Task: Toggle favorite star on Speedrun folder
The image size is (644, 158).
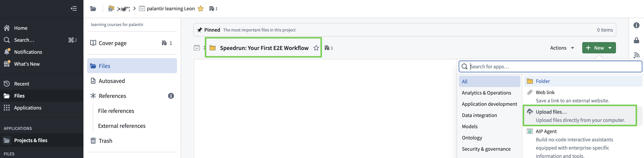Action: [x=316, y=48]
